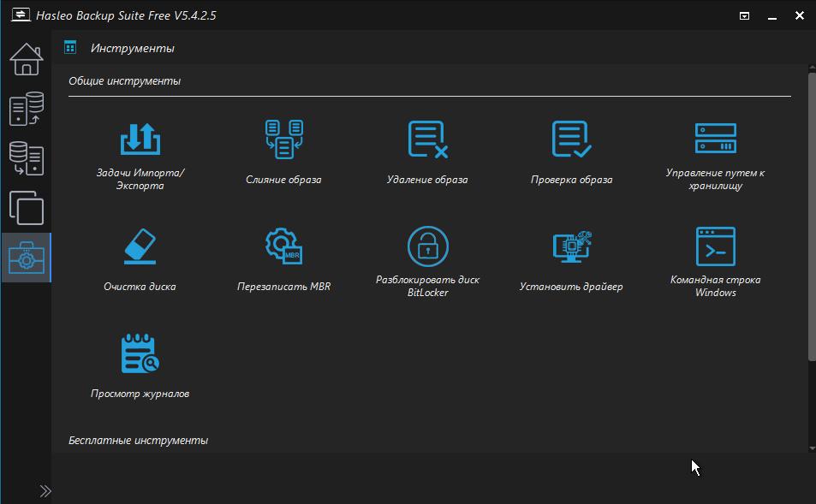Open the Clone sidebar tab
This screenshot has width=816, height=504.
[x=26, y=208]
